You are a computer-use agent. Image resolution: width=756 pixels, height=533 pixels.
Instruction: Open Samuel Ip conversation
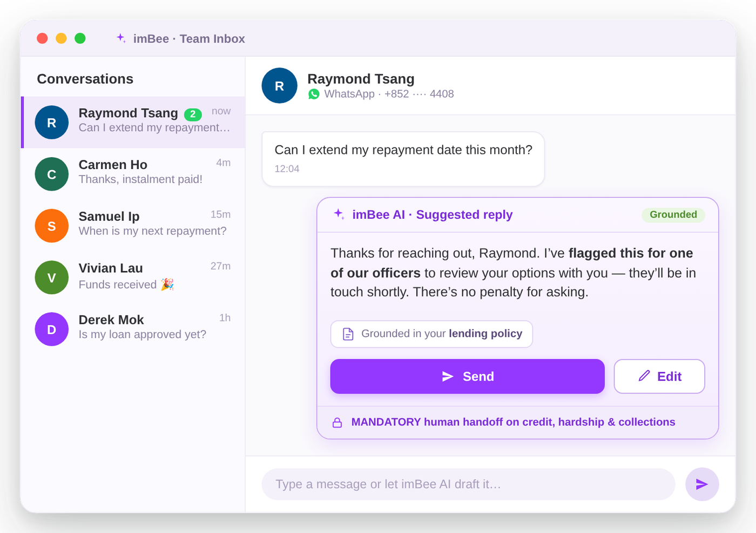[x=133, y=226]
